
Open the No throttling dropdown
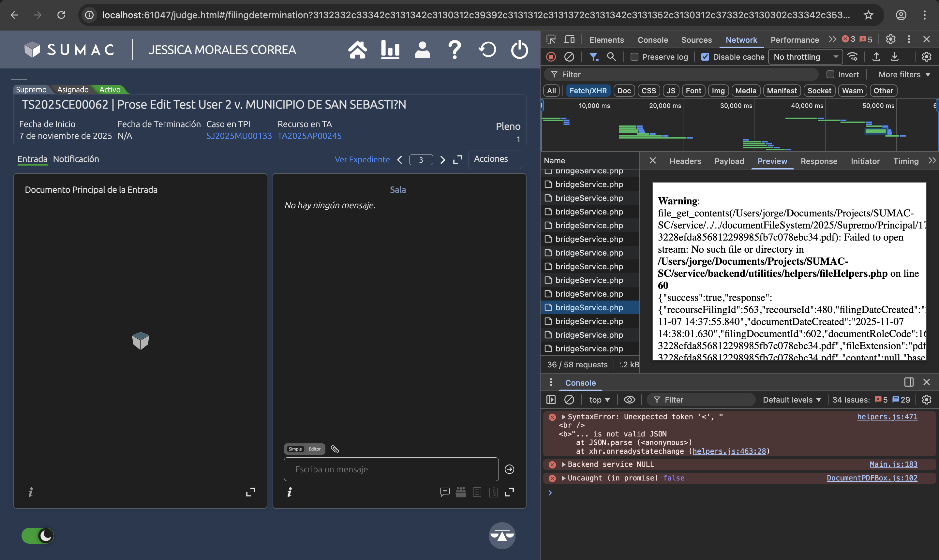[x=805, y=57]
